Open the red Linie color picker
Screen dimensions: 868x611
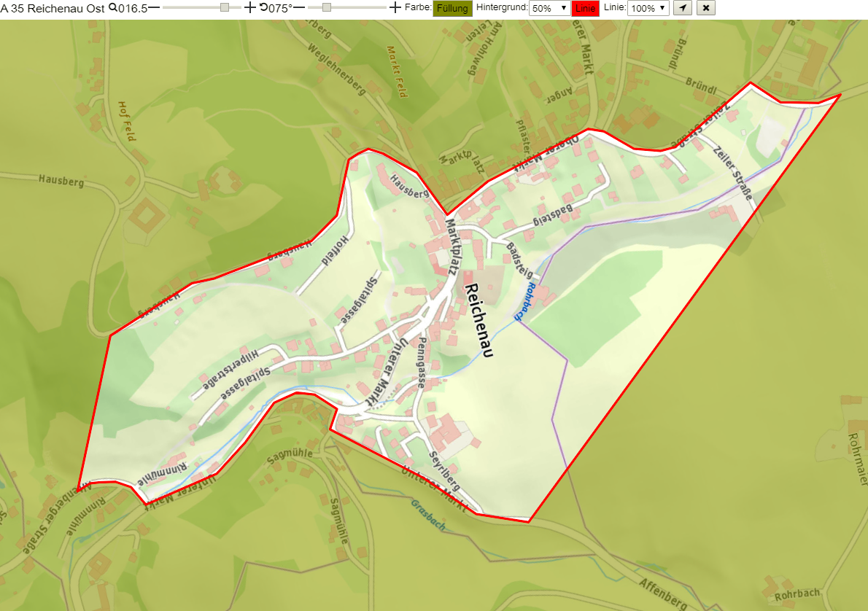585,8
